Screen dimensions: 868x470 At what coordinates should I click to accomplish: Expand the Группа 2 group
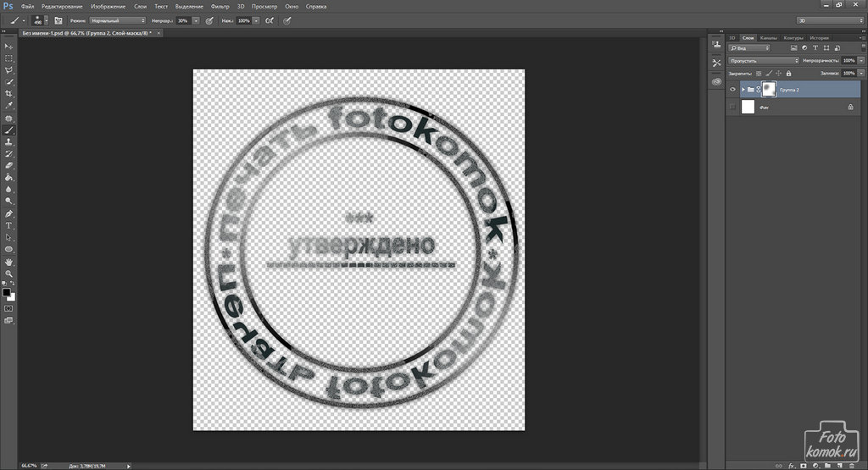click(743, 90)
